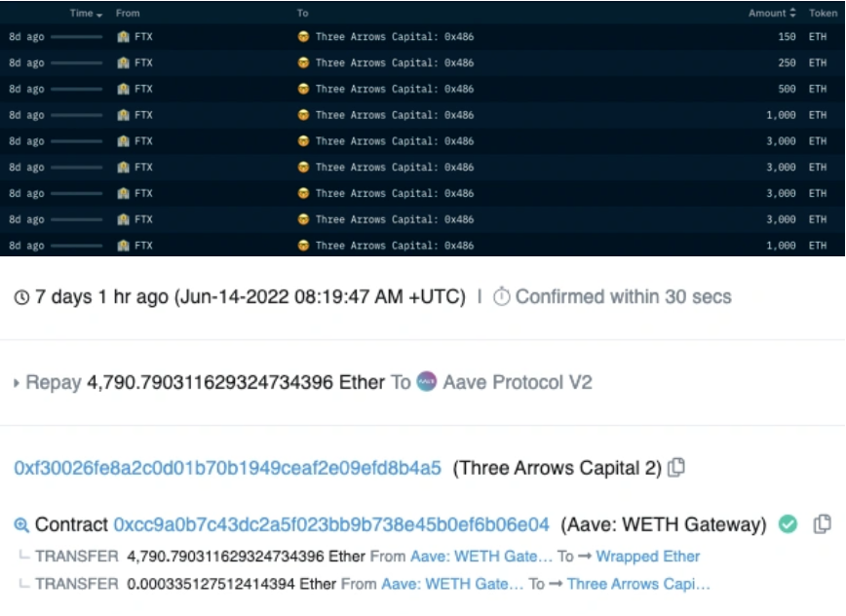Open Three Arrows Capital: 0x486 in 150 ETH row
Image resolution: width=846 pixels, height=616 pixels.
point(395,37)
